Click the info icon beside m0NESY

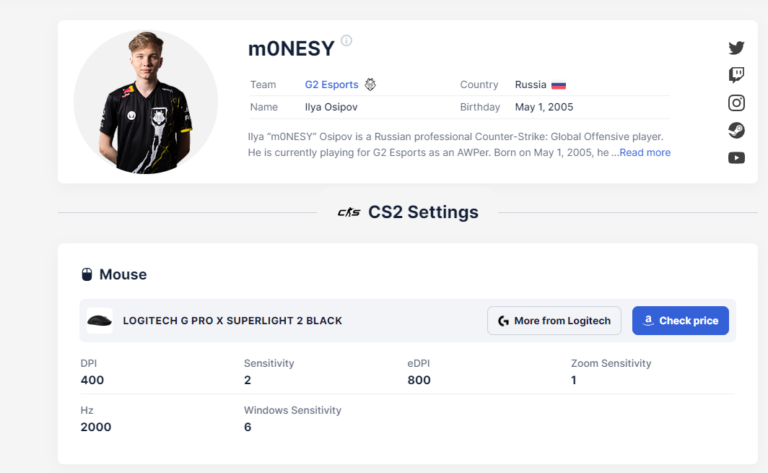click(346, 41)
